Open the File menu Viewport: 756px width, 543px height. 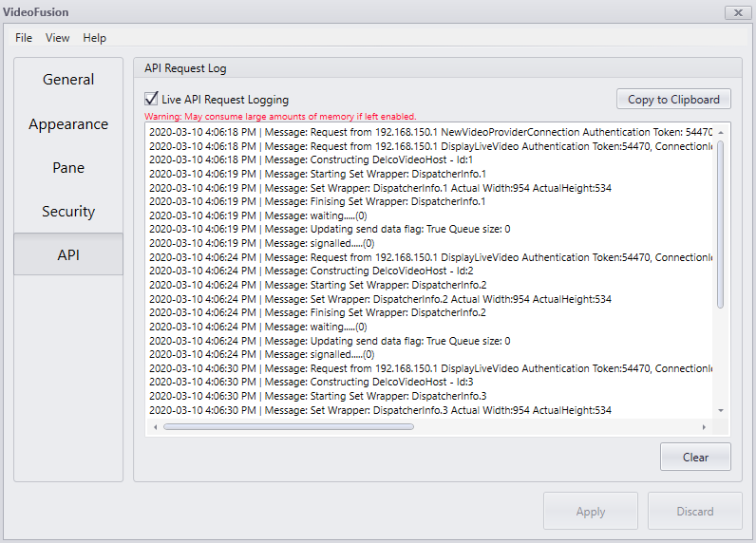(x=24, y=38)
